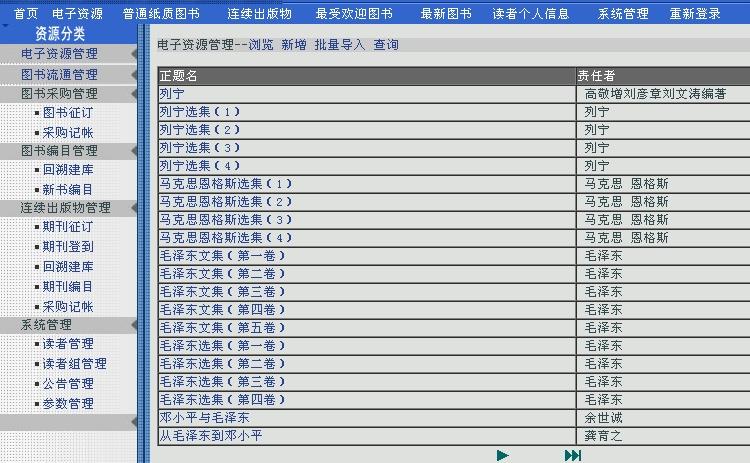Screen dimensions: 750x463
Task: Collapse 电子资源管理 section arrow
Action: [x=134, y=54]
